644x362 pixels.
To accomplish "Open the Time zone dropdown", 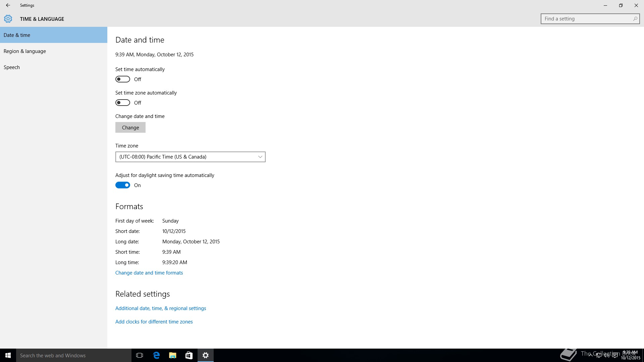I will tap(190, 157).
